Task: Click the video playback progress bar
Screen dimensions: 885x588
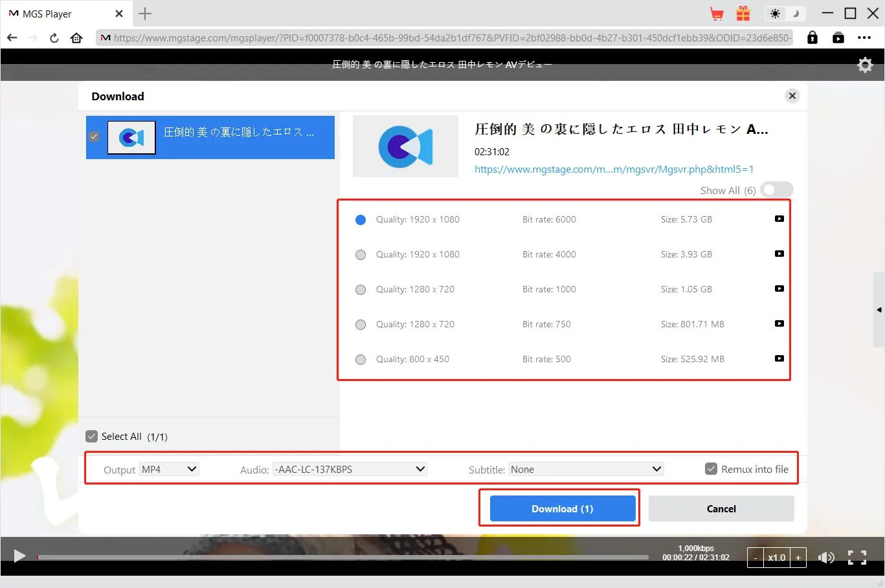Action: pos(343,557)
